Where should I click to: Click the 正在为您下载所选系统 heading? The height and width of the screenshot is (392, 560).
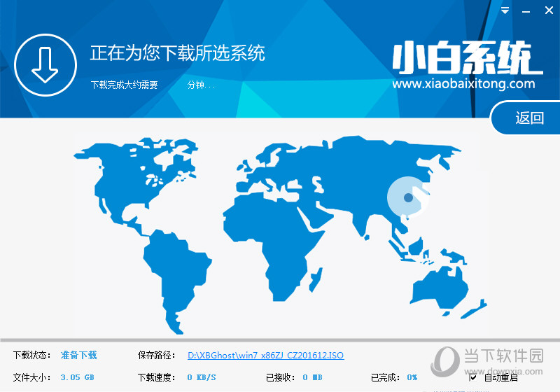pyautogui.click(x=178, y=53)
